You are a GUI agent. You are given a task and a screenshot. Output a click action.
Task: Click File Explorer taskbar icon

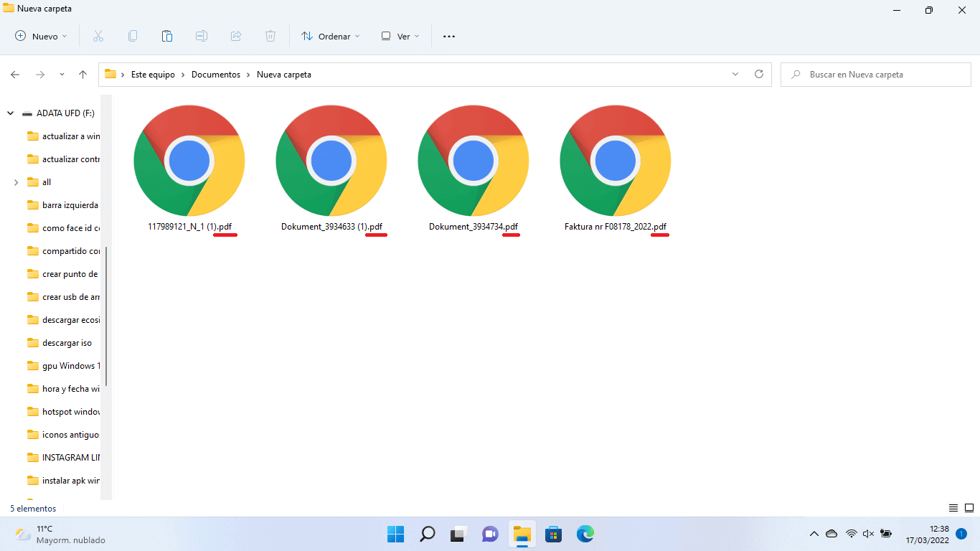[x=522, y=534]
